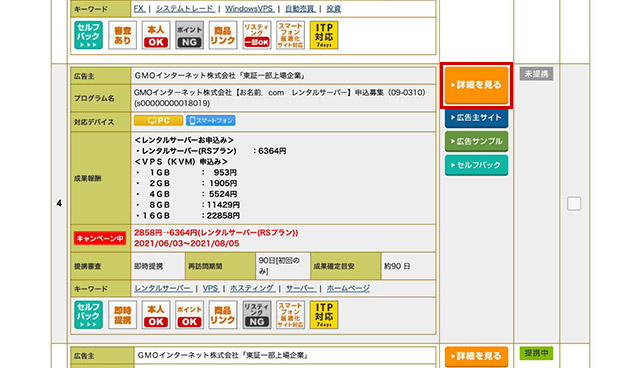Screen dimensions: 640x368
Task: Open the 広告主サイト button
Action: (x=476, y=118)
